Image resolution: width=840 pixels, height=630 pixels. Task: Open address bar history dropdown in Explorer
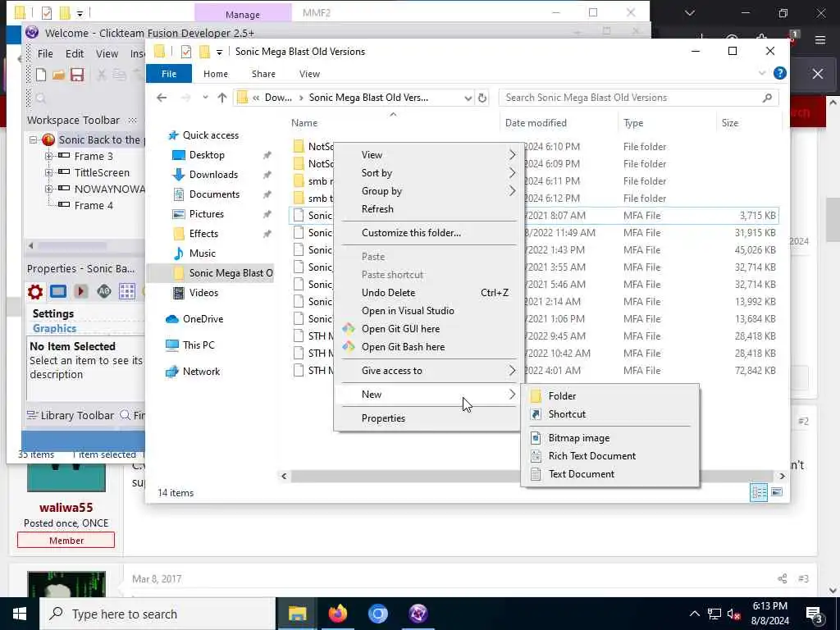tap(468, 98)
